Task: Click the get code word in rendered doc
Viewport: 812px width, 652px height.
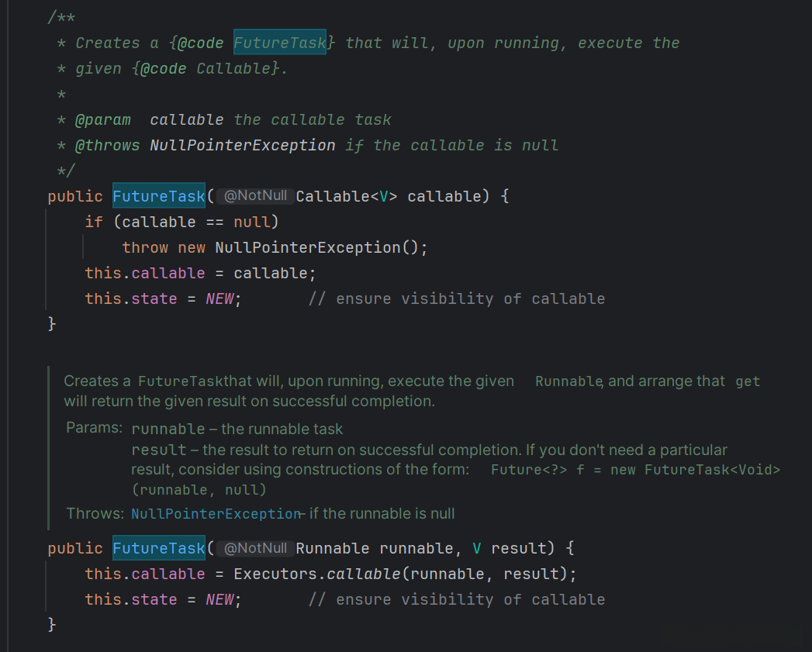Action: coord(748,381)
